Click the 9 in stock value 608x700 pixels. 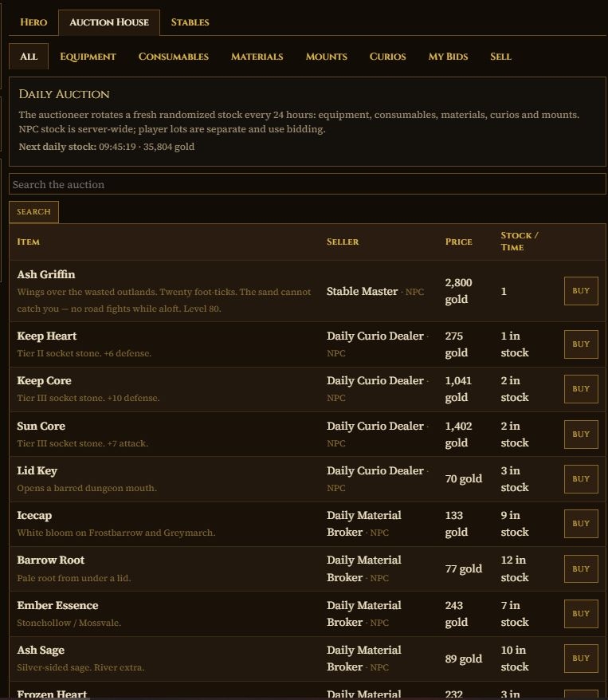coord(515,524)
